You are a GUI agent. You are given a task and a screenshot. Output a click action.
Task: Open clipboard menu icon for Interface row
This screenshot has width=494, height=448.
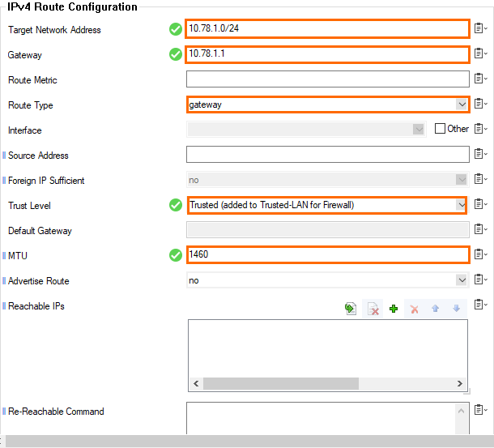pos(480,129)
